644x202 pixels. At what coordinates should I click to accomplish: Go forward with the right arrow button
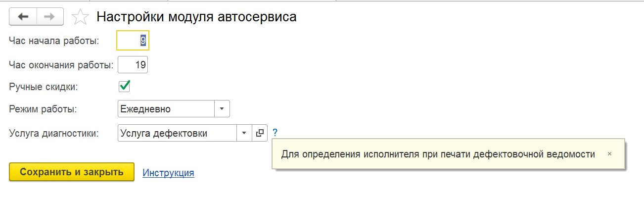coord(50,17)
